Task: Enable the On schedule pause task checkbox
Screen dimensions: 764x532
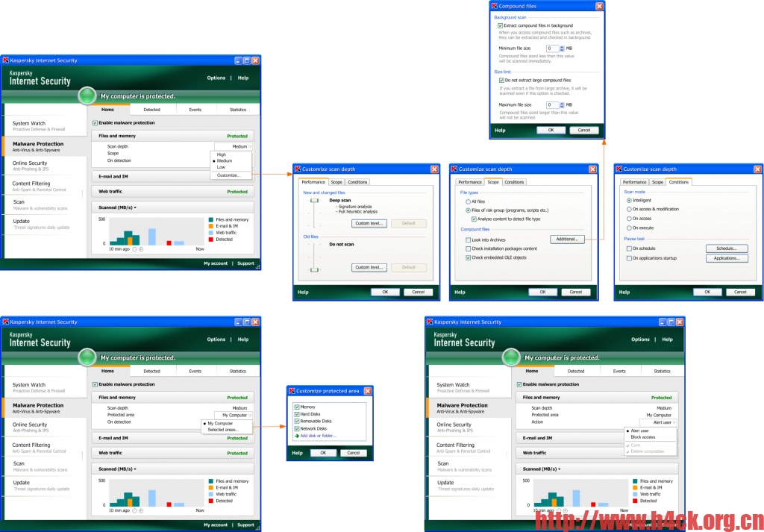Action: [x=629, y=248]
